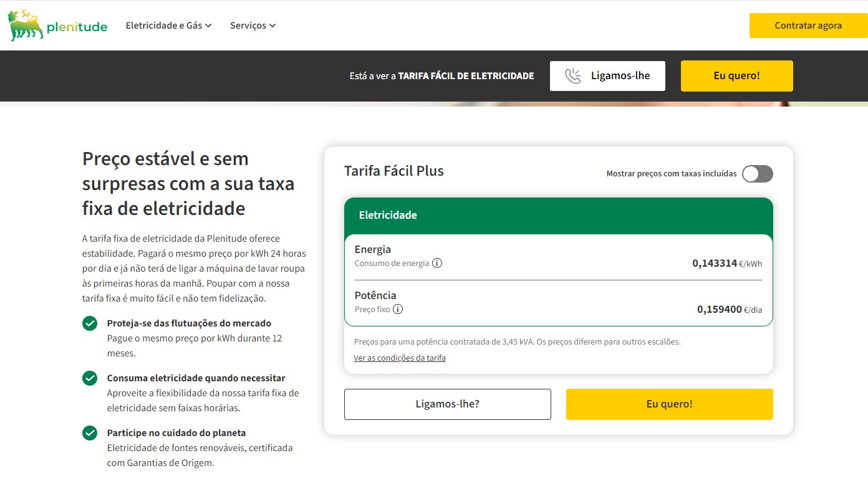
Task: Click checkmark icon beside Participe no cuidado do planeta
Action: click(x=90, y=433)
